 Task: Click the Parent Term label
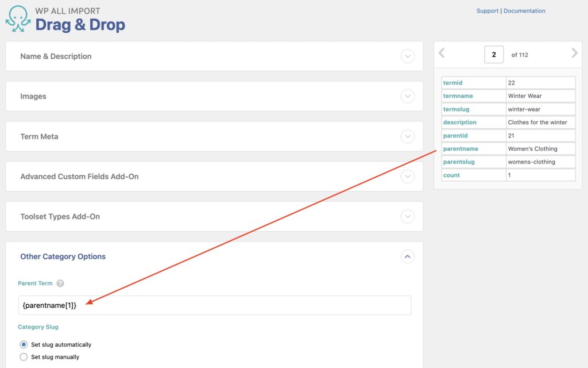tap(35, 283)
